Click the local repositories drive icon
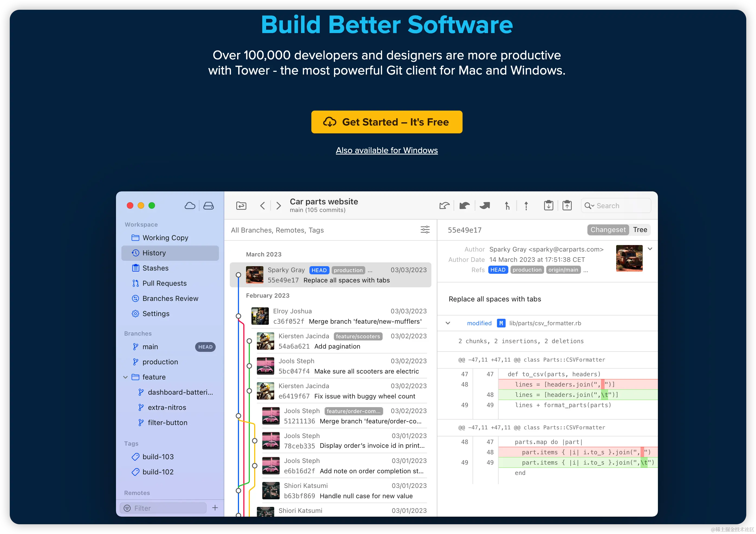This screenshot has height=534, width=756. 208,205
